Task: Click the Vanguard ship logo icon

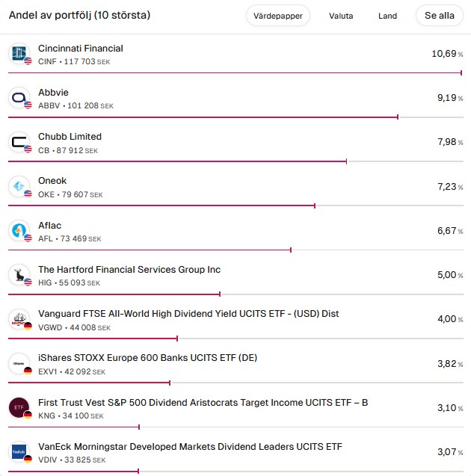Action: click(x=19, y=319)
